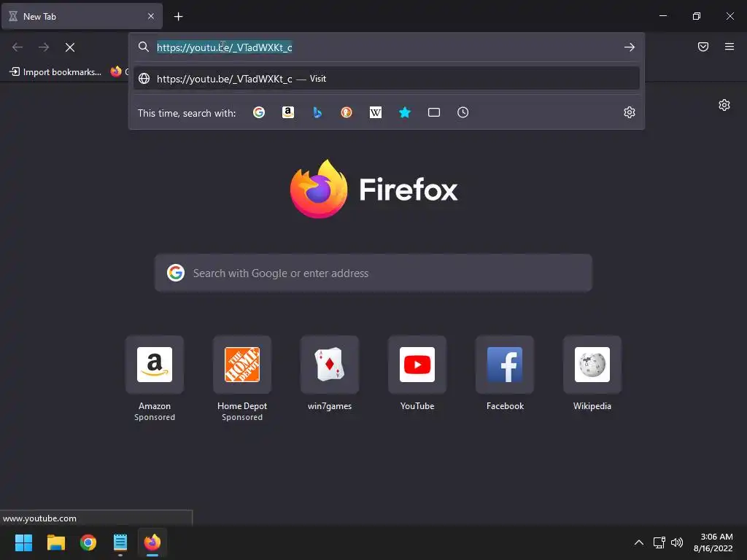Open the Firefox application menu
This screenshot has width=747, height=560.
[729, 47]
